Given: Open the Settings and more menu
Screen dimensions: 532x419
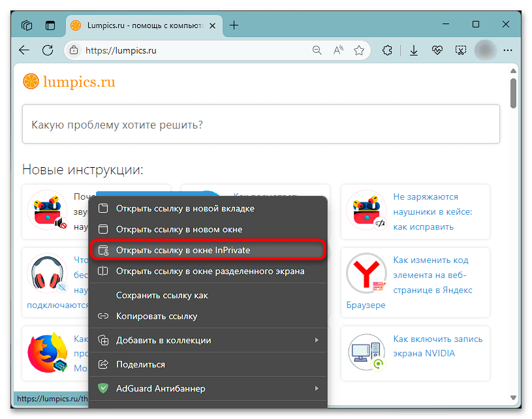Looking at the screenshot, I should 508,50.
